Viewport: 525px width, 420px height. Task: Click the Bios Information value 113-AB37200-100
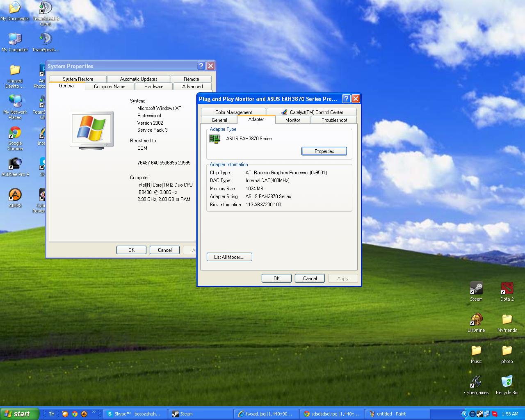click(x=263, y=205)
